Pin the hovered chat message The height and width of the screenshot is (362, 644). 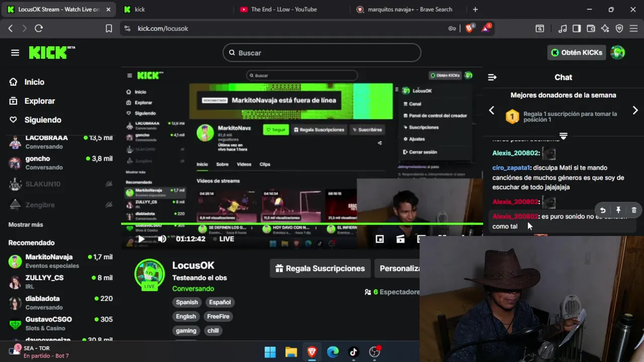[x=618, y=210]
